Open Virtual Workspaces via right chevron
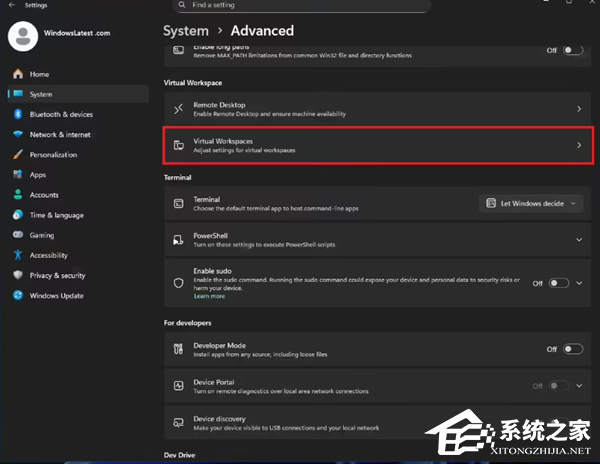 click(x=579, y=145)
